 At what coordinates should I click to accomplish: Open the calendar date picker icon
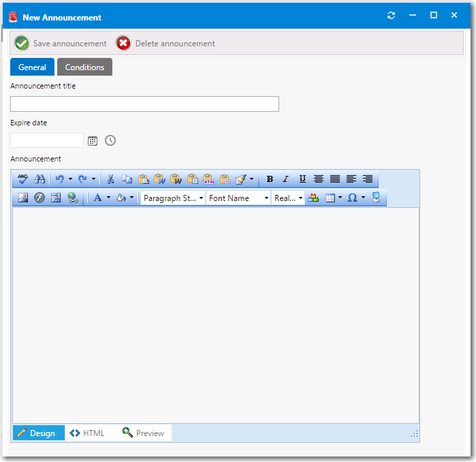click(93, 140)
